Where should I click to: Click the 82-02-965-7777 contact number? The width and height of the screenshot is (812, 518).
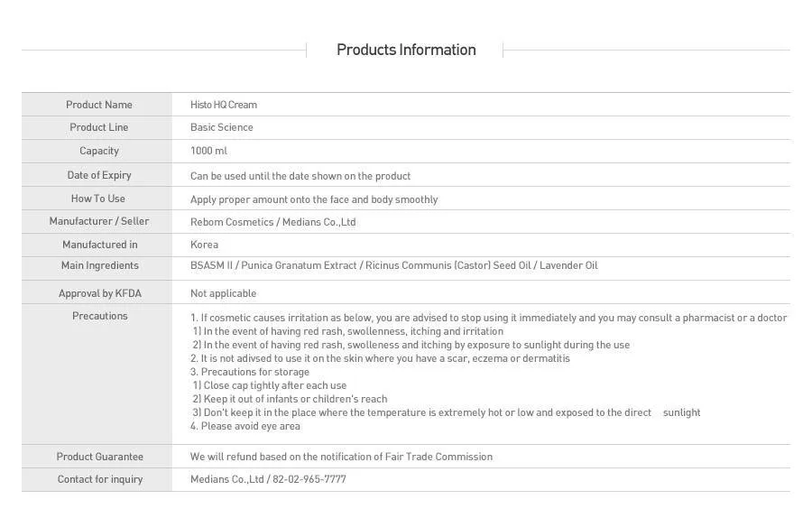309,479
